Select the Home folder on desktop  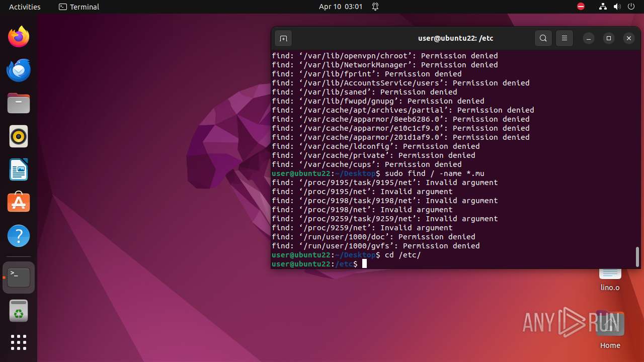coord(610,330)
